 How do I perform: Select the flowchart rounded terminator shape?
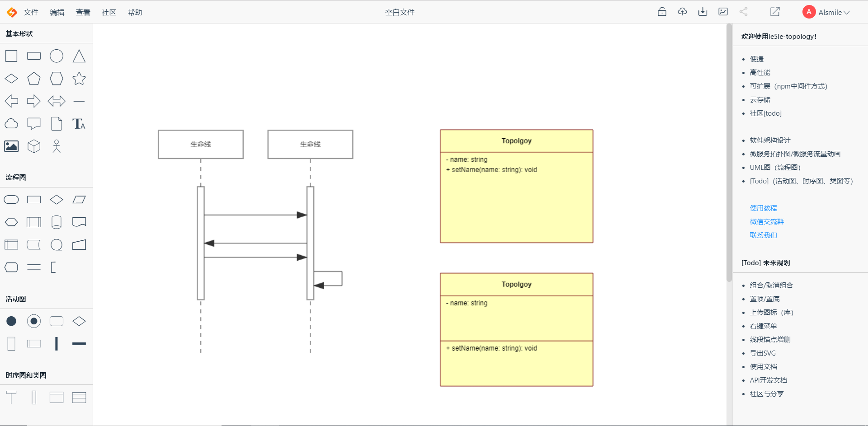(x=11, y=200)
